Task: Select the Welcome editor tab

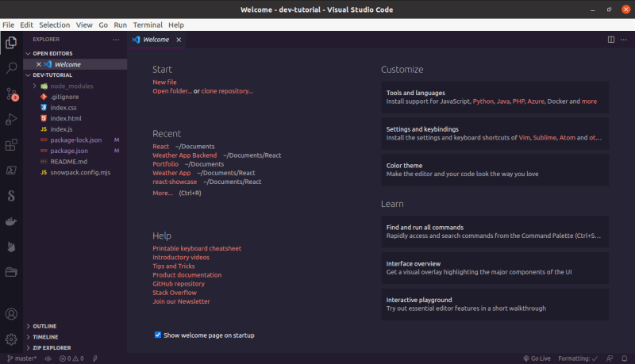Action: [156, 40]
